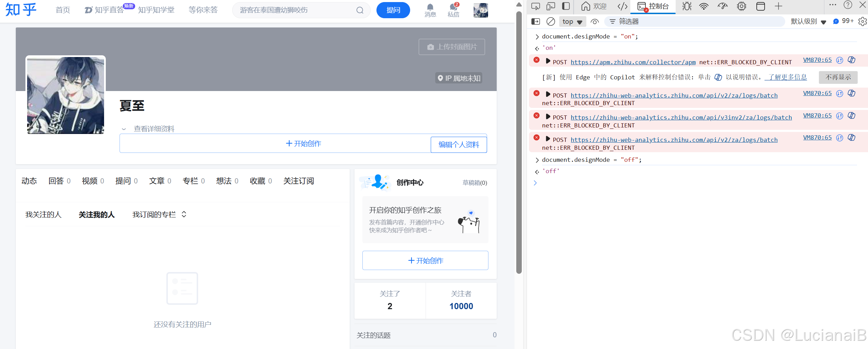Click 编辑个人资料 button
Screen dimensions: 868x349
click(x=459, y=145)
